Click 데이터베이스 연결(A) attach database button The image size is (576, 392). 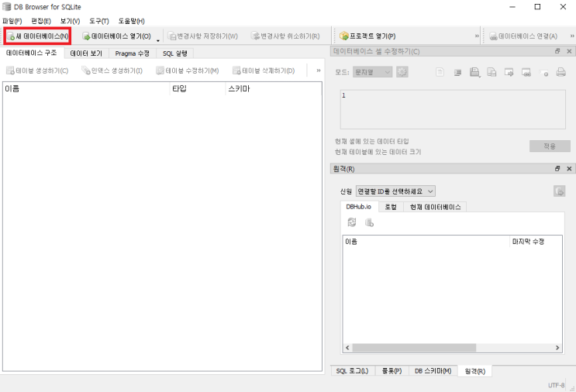pos(523,36)
